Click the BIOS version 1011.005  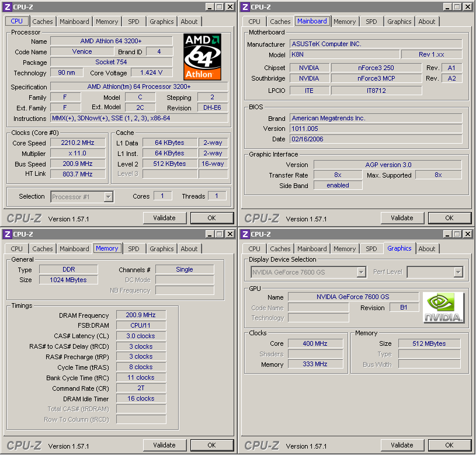click(x=376, y=128)
